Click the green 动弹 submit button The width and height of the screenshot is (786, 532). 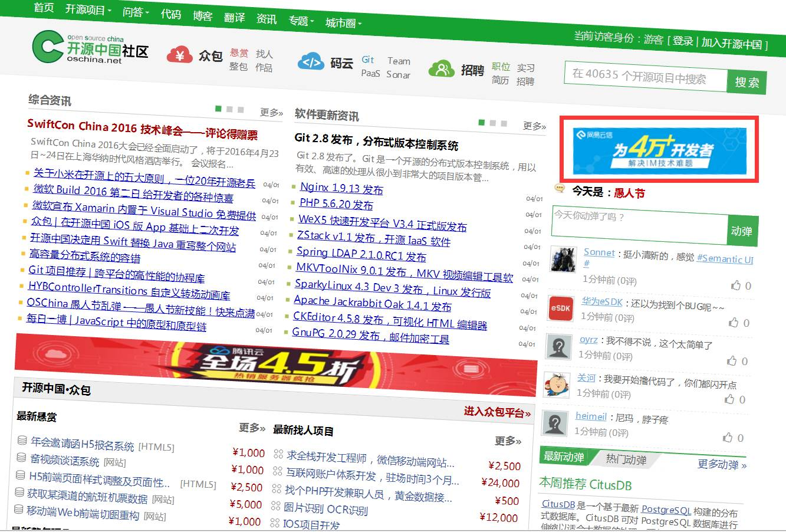[742, 231]
